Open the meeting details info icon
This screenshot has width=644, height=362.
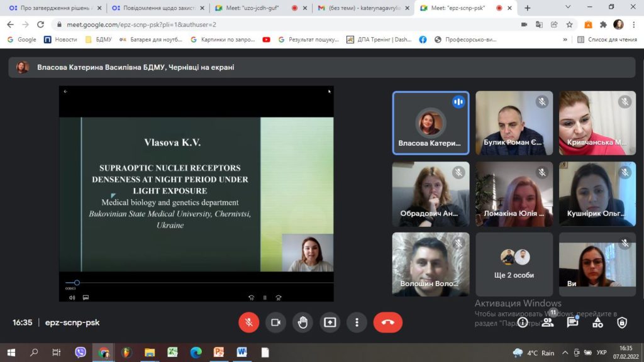(x=523, y=322)
